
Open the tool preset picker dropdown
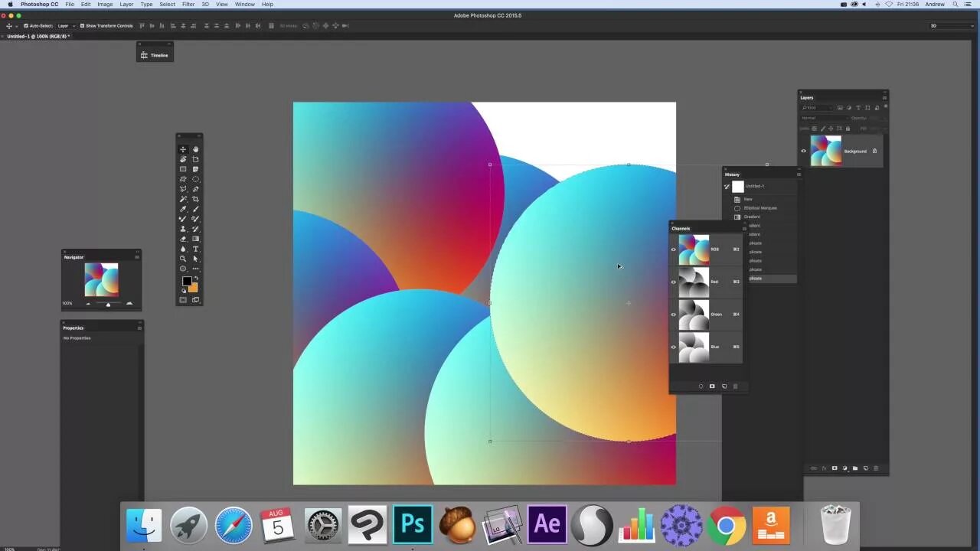point(17,26)
